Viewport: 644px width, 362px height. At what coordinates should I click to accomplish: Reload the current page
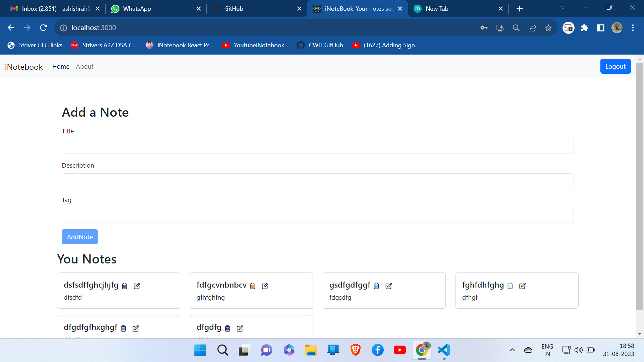coord(43,27)
